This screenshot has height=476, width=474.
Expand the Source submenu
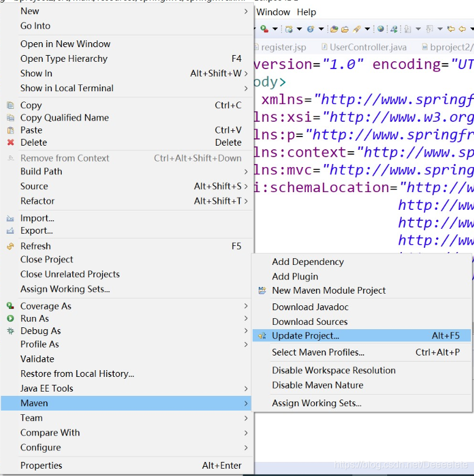[126, 186]
